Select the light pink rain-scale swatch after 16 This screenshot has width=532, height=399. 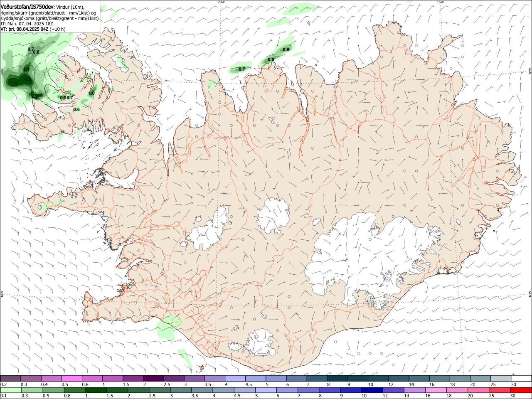[x=436, y=390]
